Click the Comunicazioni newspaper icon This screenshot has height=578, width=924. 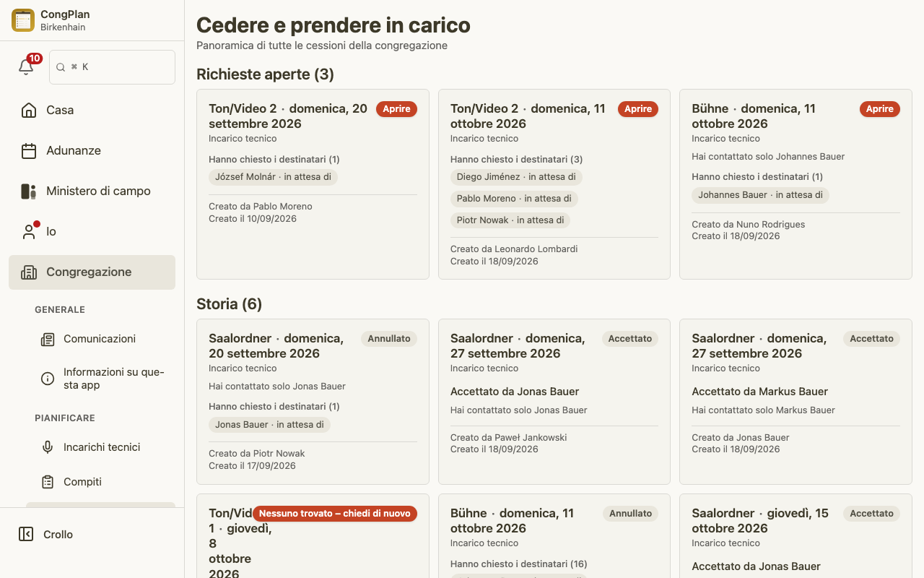(x=48, y=339)
